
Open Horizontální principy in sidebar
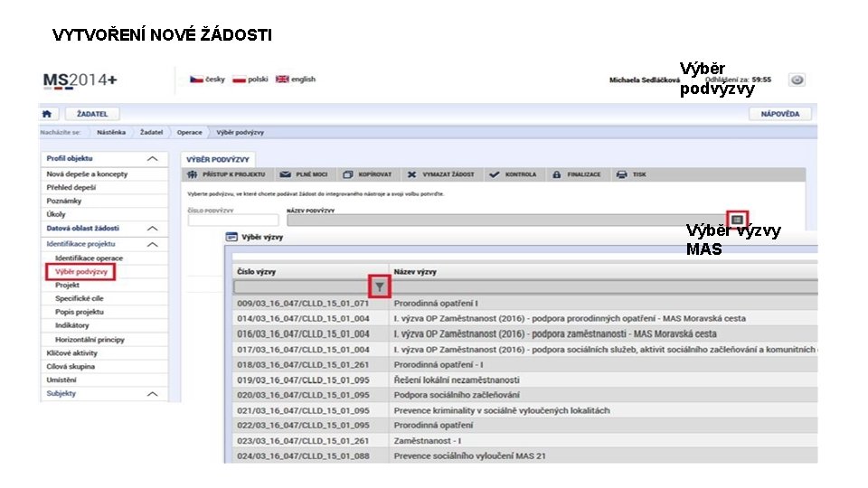[90, 340]
